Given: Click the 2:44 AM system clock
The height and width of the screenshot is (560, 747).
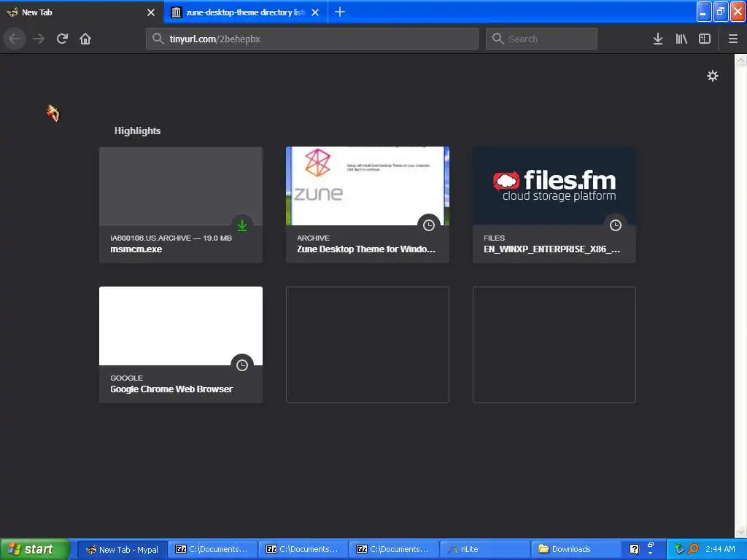Looking at the screenshot, I should coord(720,549).
